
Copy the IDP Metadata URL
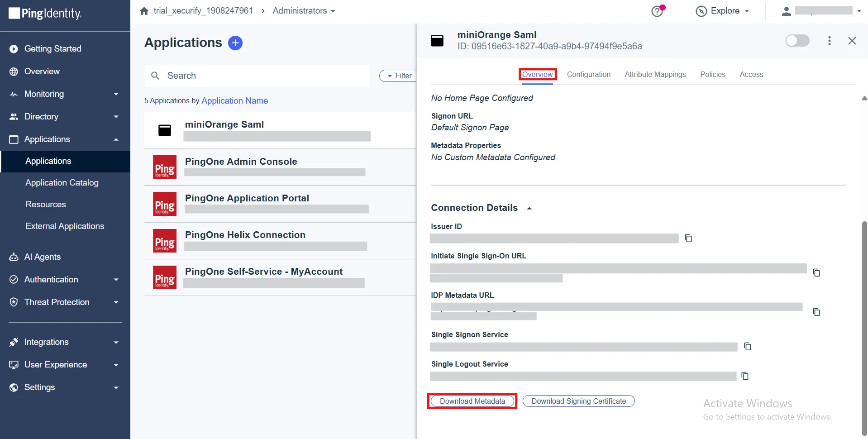click(816, 312)
